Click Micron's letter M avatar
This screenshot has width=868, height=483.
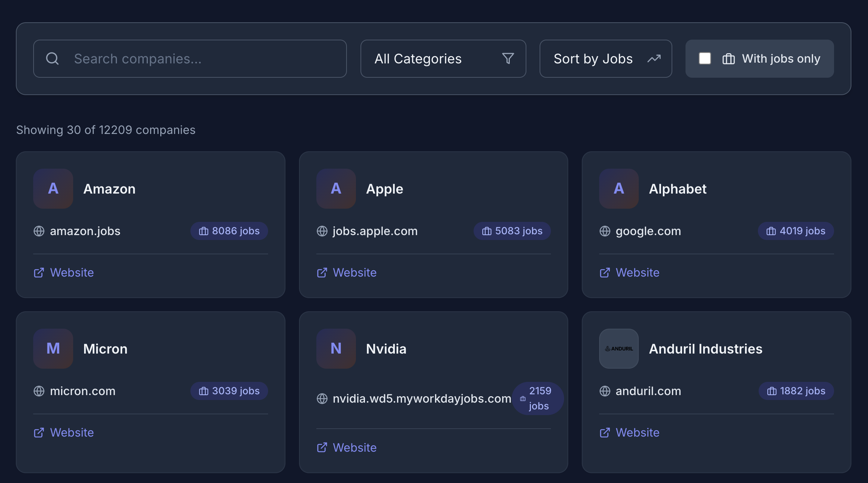pyautogui.click(x=53, y=349)
